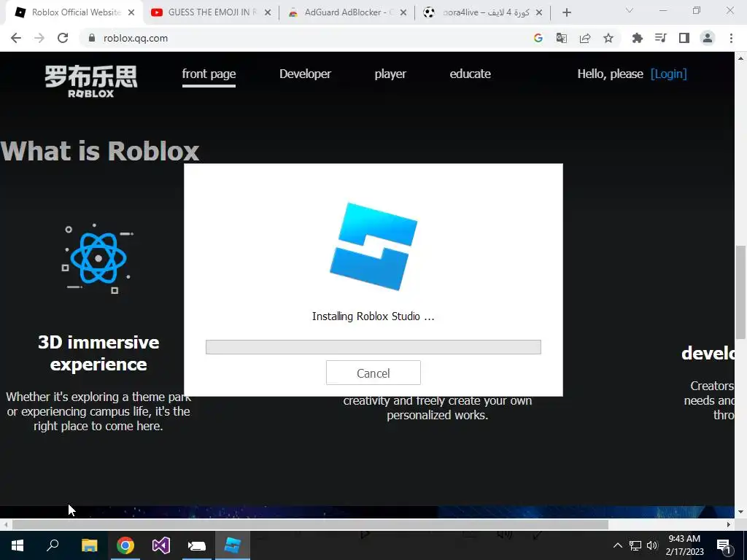
Task: Open the translate page icon
Action: click(x=562, y=38)
